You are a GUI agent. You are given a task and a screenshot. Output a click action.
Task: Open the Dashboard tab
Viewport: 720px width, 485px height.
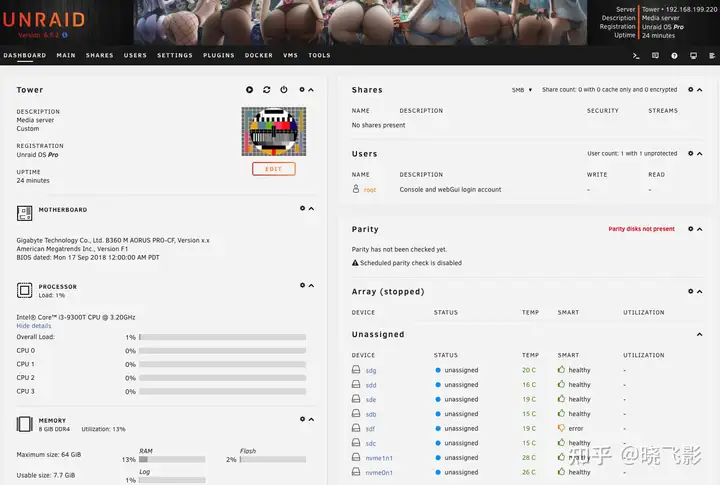pos(25,55)
